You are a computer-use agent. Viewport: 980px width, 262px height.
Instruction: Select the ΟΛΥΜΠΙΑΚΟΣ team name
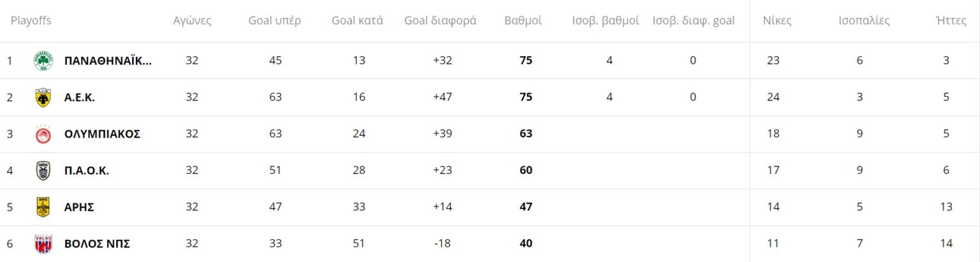(x=102, y=134)
